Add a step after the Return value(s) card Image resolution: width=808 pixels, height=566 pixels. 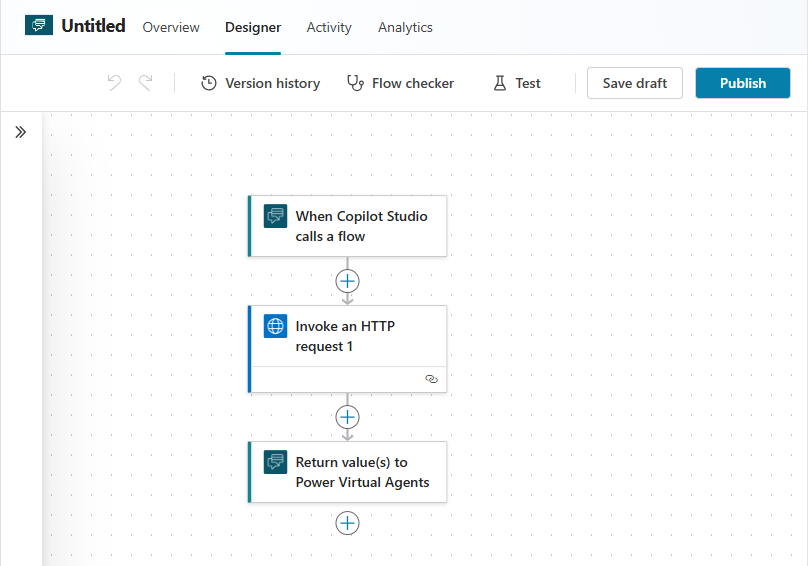point(347,523)
